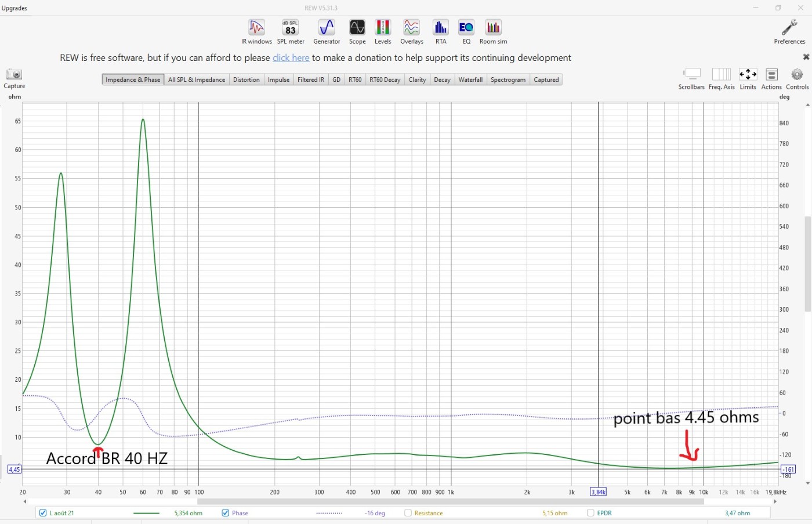Toggle the Phase trace checkbox

[226, 513]
